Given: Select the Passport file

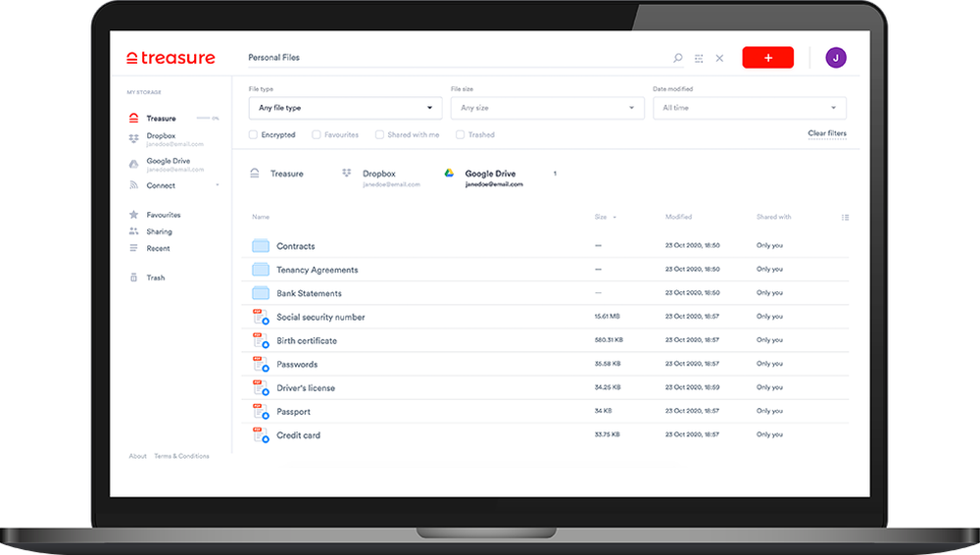Looking at the screenshot, I should click(x=545, y=411).
